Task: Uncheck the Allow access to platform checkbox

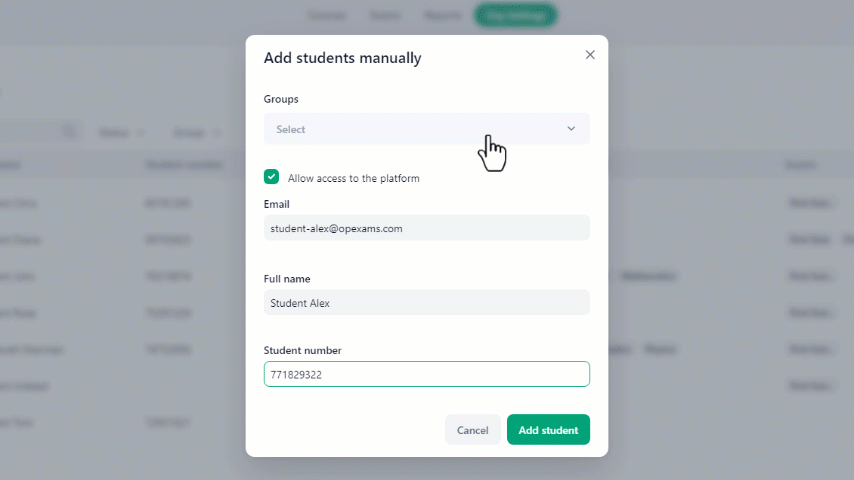Action: 271,177
